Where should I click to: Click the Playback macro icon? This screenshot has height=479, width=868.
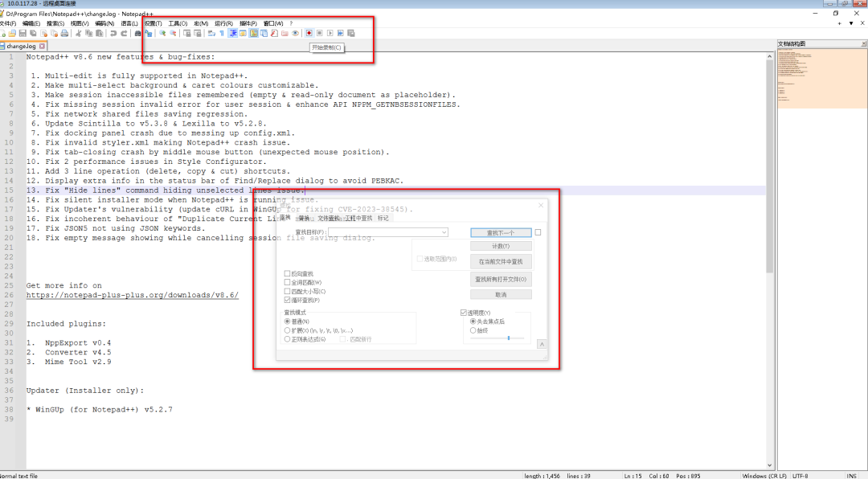[330, 33]
